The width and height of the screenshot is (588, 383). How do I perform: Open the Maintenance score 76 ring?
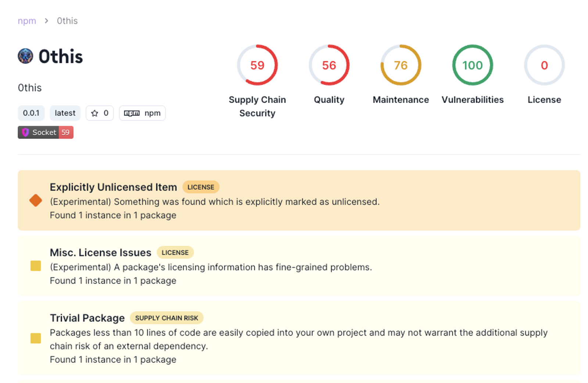tap(401, 65)
